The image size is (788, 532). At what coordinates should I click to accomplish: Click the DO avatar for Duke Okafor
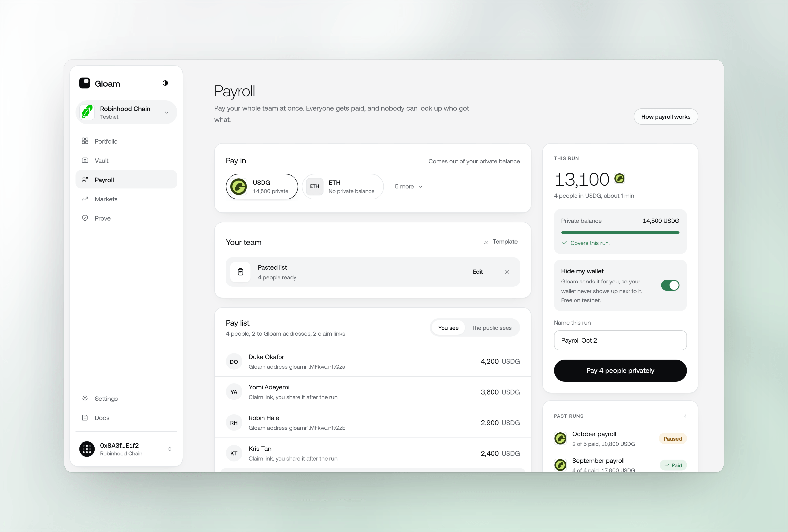234,362
